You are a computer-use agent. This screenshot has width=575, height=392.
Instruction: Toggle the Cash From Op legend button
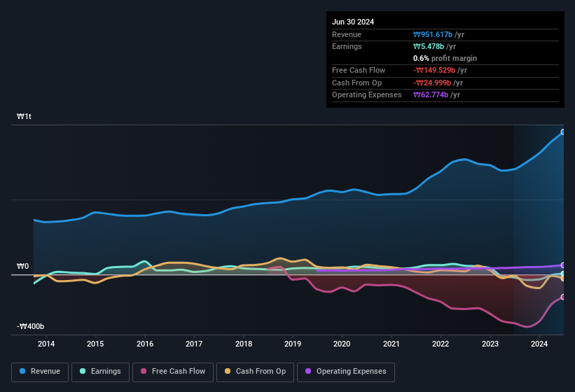pos(255,372)
